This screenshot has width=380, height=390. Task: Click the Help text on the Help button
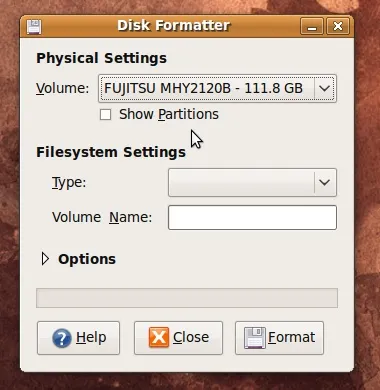(x=91, y=337)
